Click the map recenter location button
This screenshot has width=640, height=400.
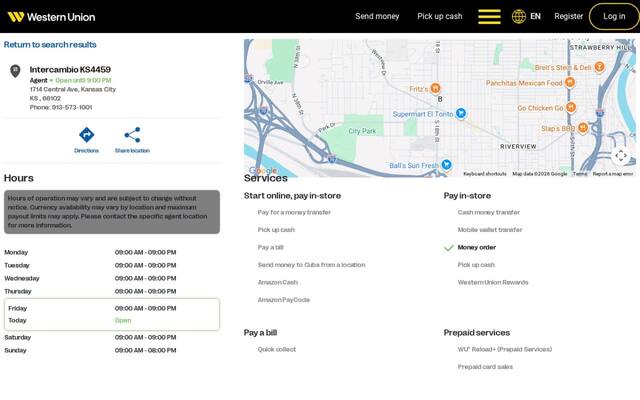pos(621,156)
